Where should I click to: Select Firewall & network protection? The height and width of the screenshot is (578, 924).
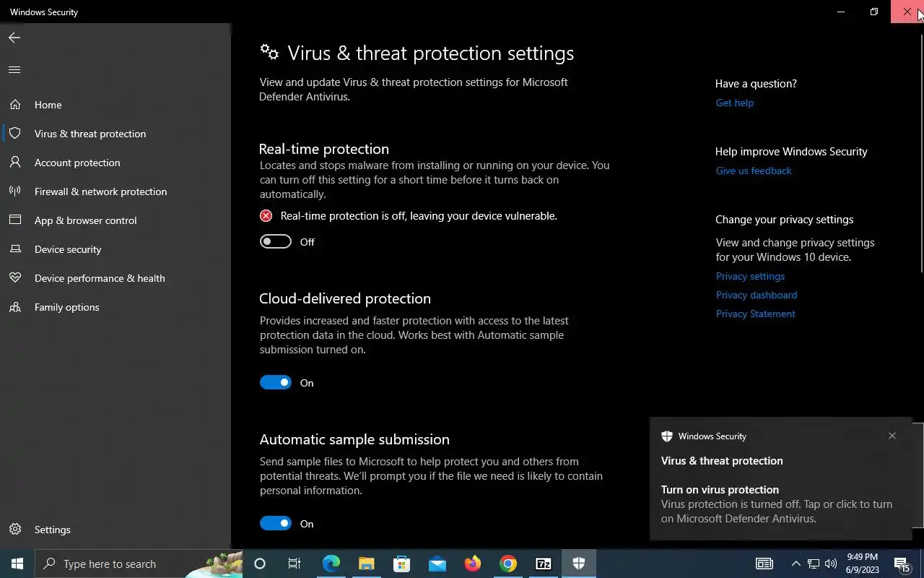click(x=100, y=191)
